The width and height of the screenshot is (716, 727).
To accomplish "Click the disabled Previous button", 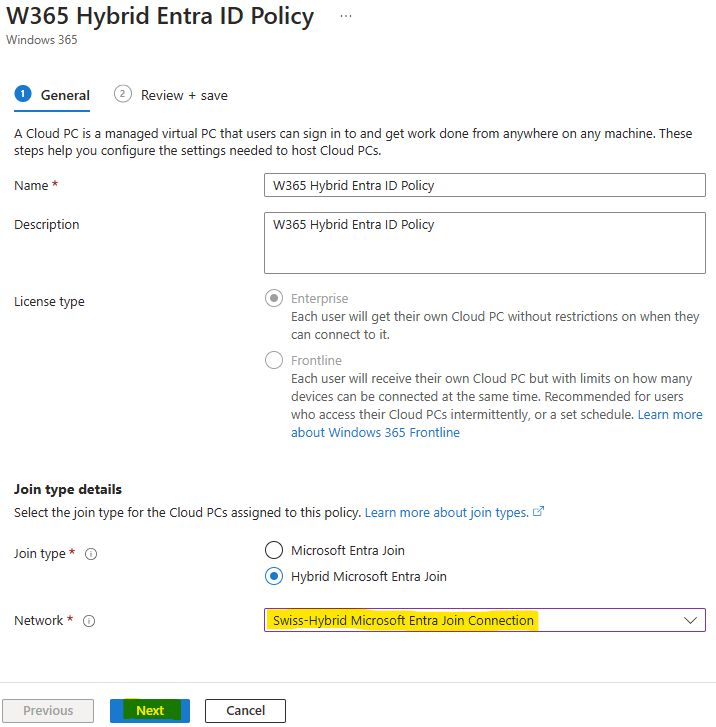I will click(x=48, y=710).
